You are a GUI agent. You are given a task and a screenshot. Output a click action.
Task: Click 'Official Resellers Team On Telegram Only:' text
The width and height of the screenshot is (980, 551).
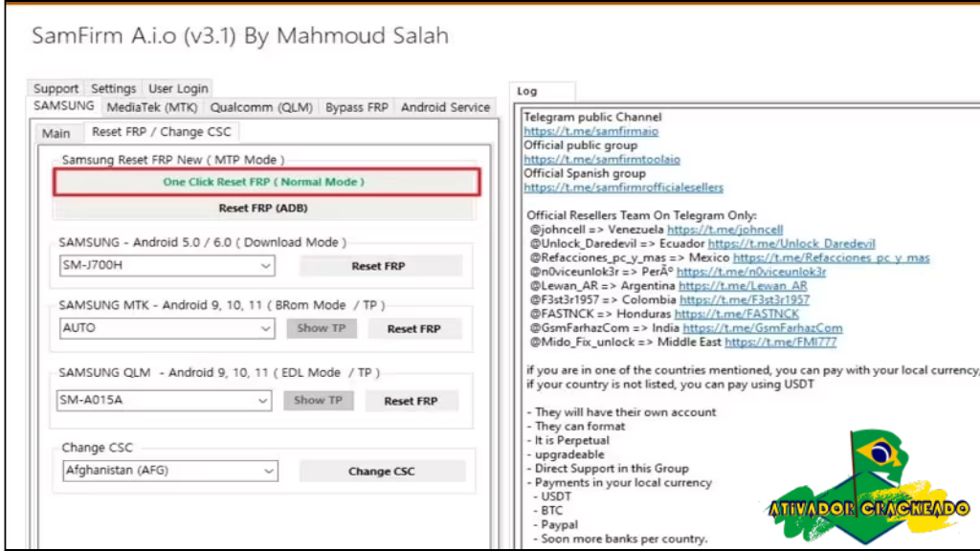point(641,215)
